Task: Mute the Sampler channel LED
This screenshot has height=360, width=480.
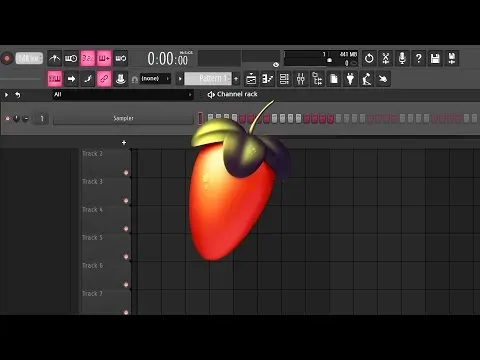Action: [8, 118]
